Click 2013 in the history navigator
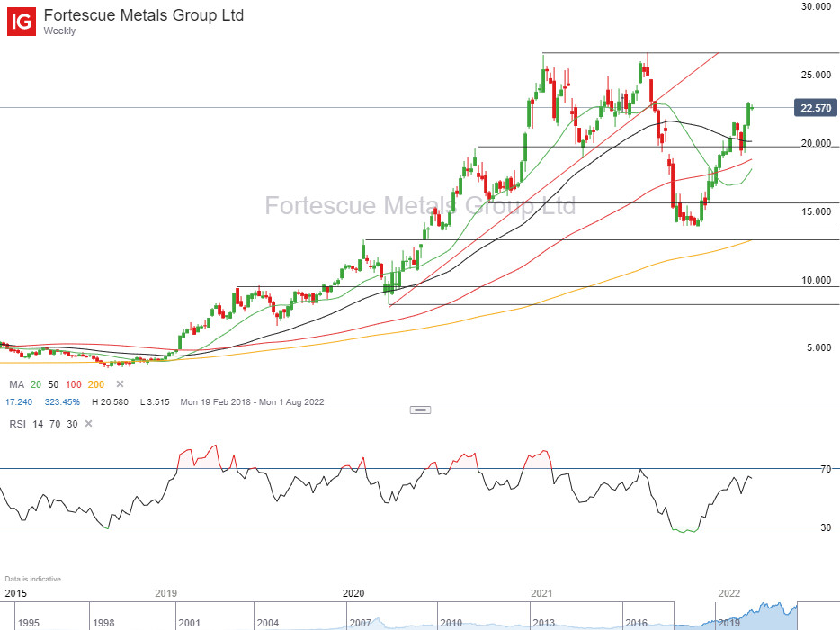This screenshot has height=630, width=840. pos(544,623)
